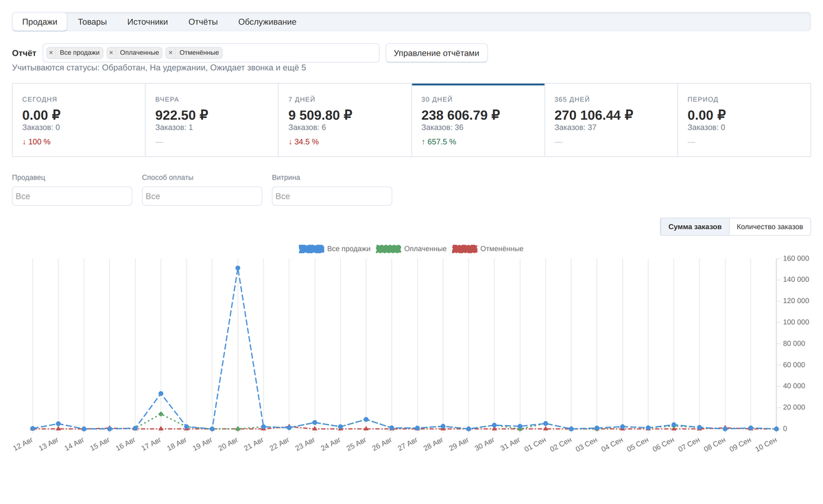Open the Отчёты tab
823x504 pixels.
coord(203,22)
